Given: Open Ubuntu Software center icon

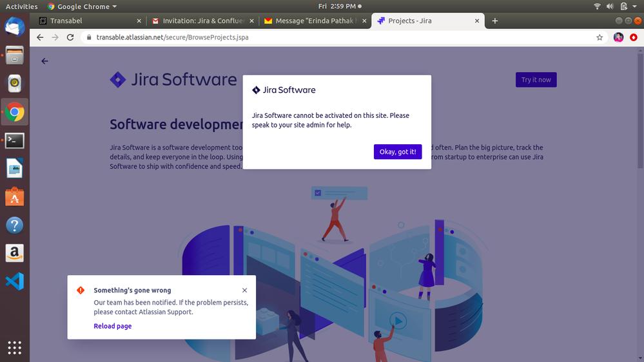Looking at the screenshot, I should pyautogui.click(x=14, y=196).
